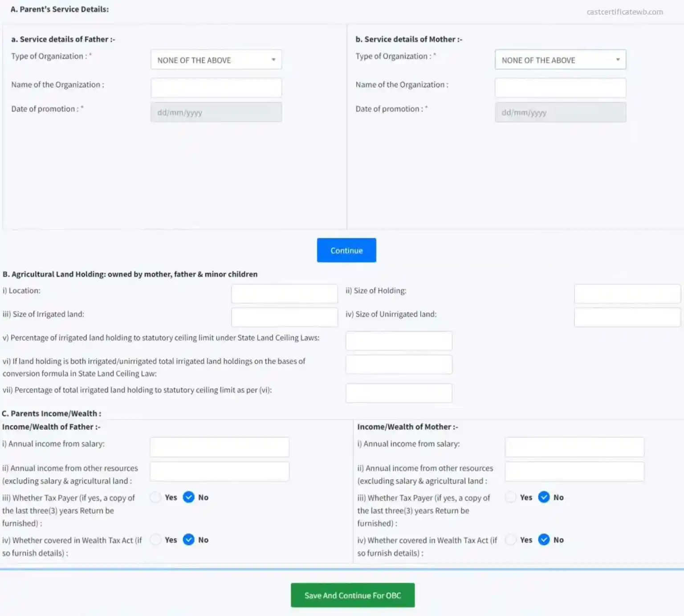Focus the Size of Irrigated land field

click(x=284, y=317)
